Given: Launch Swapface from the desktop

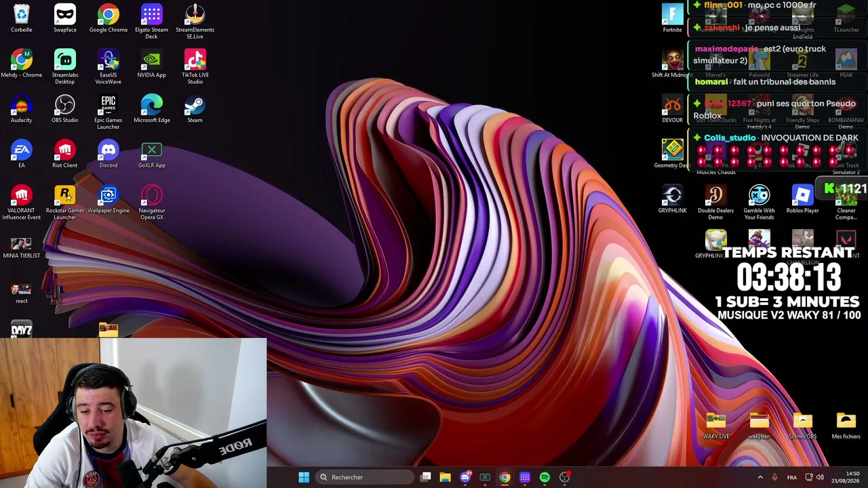Looking at the screenshot, I should [x=65, y=18].
